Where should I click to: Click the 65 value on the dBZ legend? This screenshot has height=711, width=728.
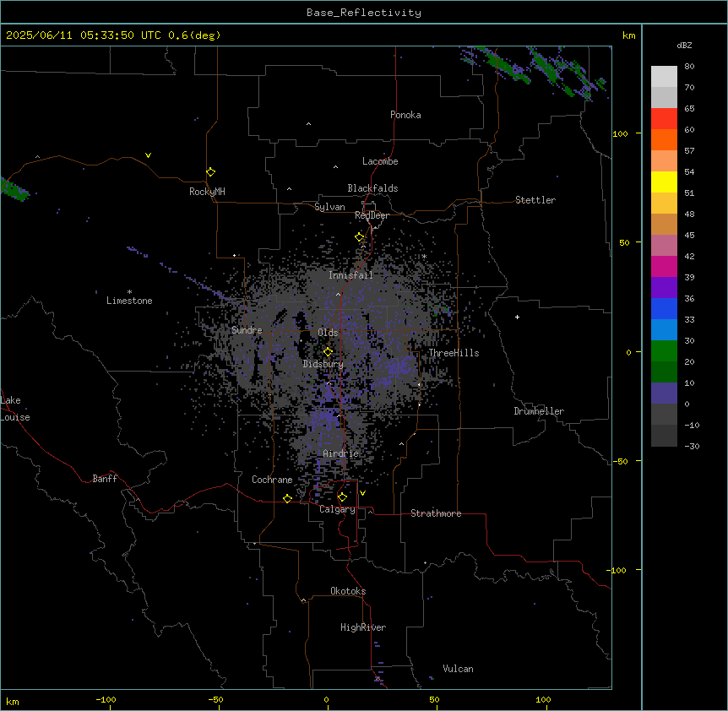pos(689,108)
